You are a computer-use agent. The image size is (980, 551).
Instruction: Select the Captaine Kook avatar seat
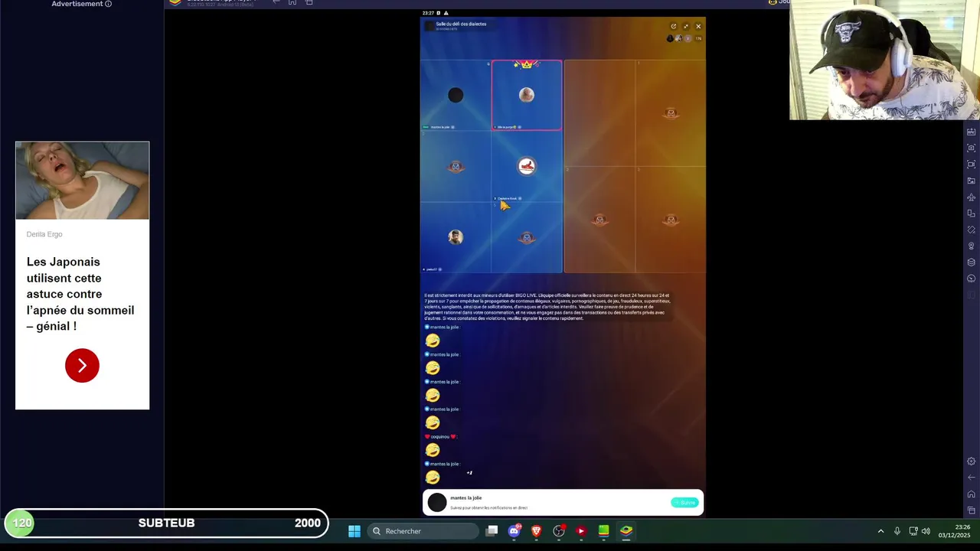[527, 166]
